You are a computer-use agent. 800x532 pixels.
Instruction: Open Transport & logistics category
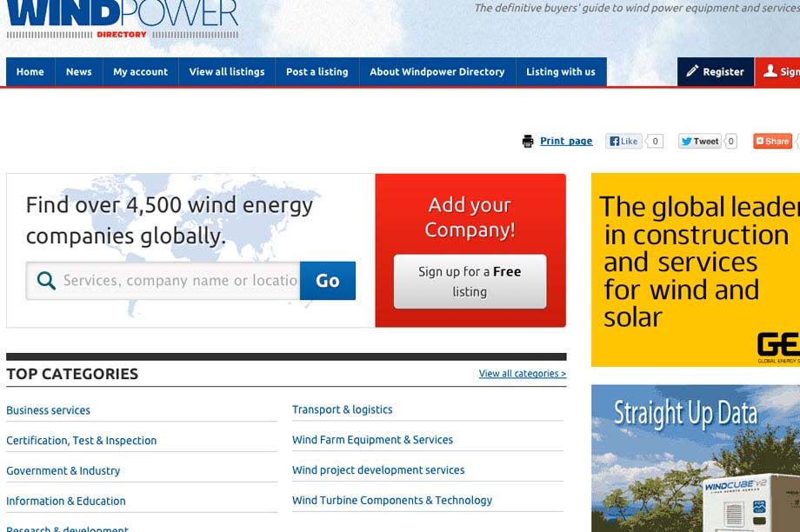click(x=343, y=409)
